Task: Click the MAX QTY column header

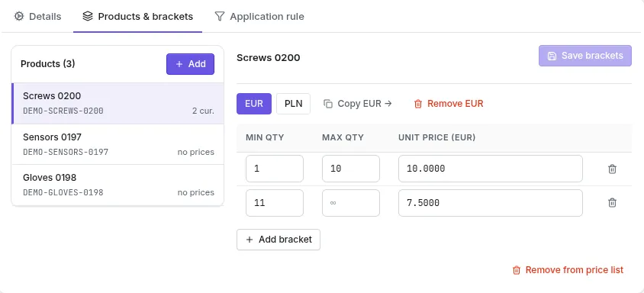Action: click(x=343, y=137)
